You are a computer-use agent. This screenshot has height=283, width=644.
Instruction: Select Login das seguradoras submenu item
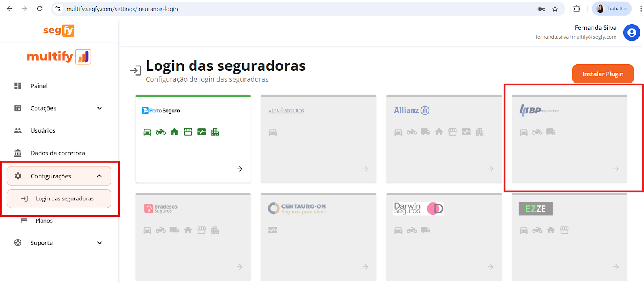point(64,199)
